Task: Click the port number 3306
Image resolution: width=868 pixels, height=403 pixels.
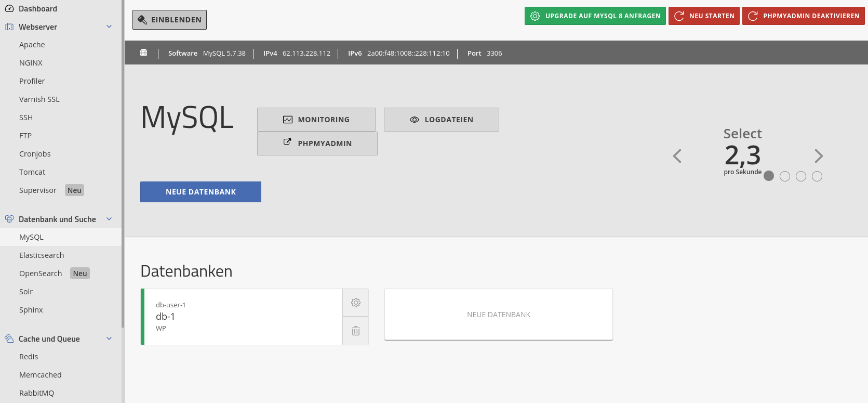Action: tap(495, 53)
